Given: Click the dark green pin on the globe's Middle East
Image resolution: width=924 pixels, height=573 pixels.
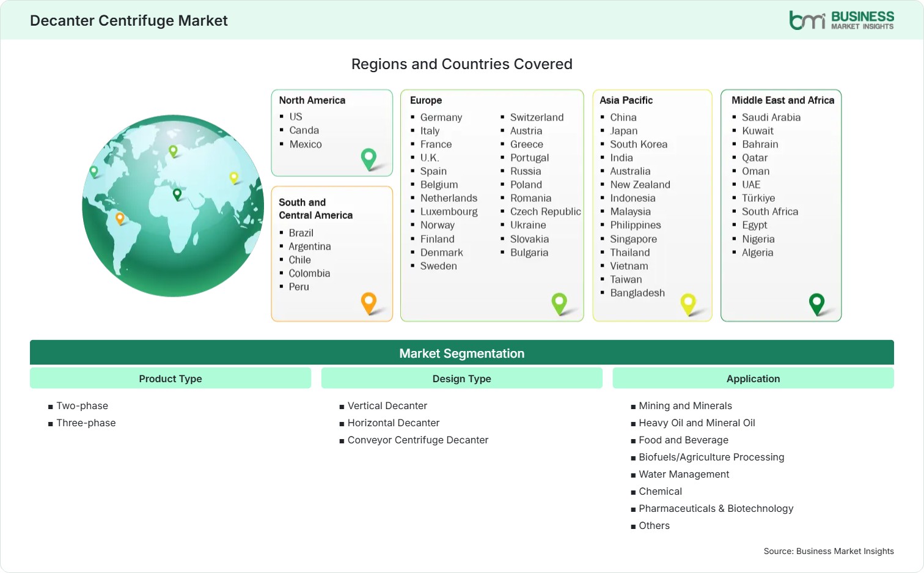Looking at the screenshot, I should (x=177, y=194).
